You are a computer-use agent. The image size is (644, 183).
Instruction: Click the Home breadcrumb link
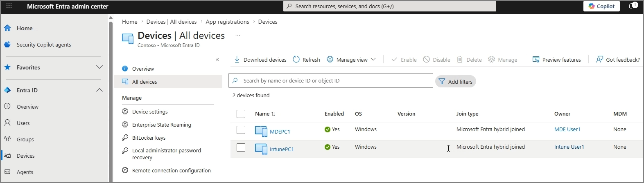[129, 22]
